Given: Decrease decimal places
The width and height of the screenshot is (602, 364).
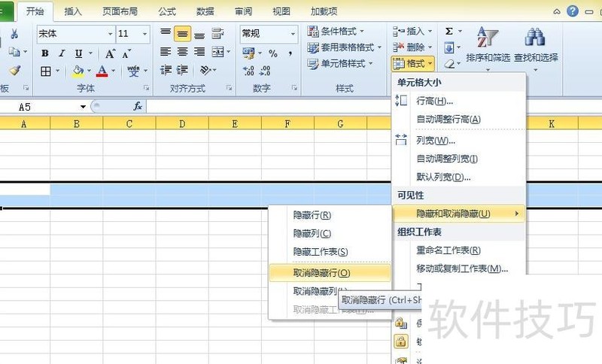Looking at the screenshot, I should coord(266,71).
